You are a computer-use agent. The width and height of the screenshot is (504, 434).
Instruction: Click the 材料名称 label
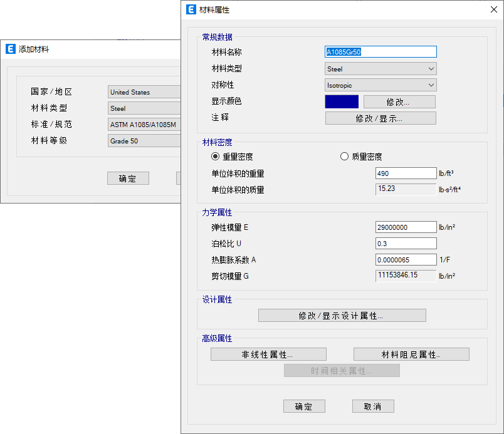226,52
